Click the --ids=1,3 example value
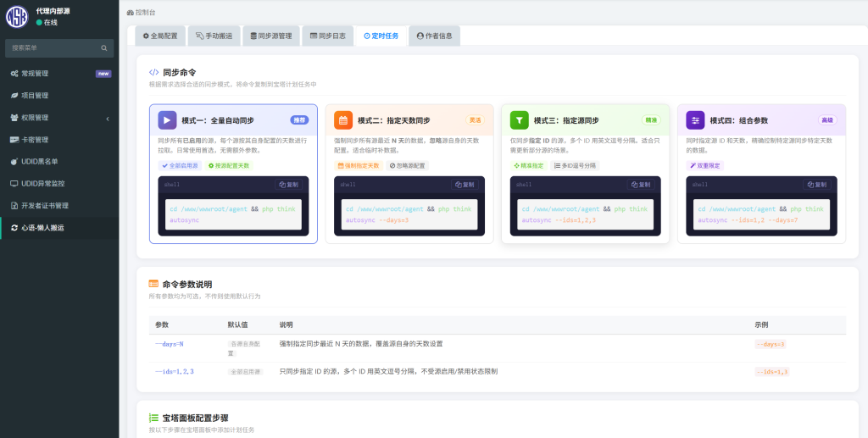The height and width of the screenshot is (438, 868). tap(772, 372)
